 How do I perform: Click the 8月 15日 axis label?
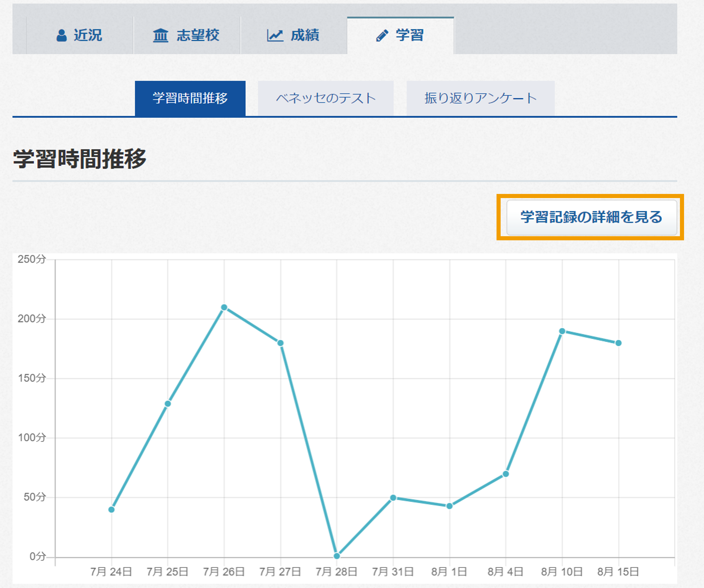(618, 572)
